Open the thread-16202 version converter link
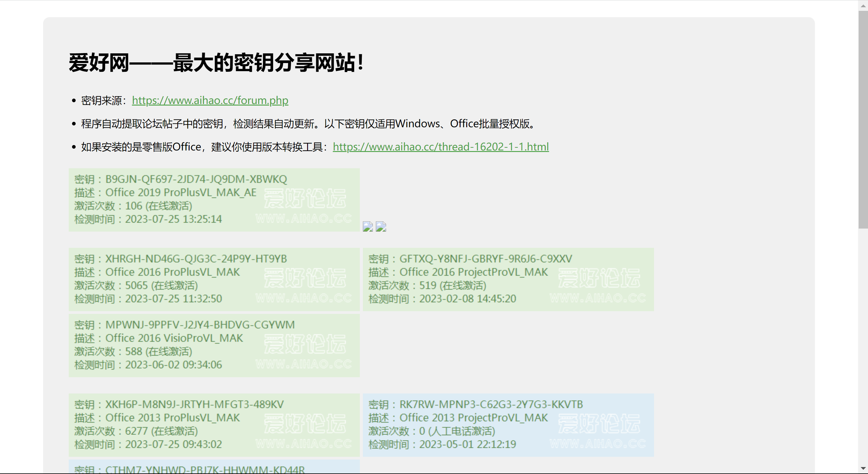868x474 pixels. click(441, 147)
